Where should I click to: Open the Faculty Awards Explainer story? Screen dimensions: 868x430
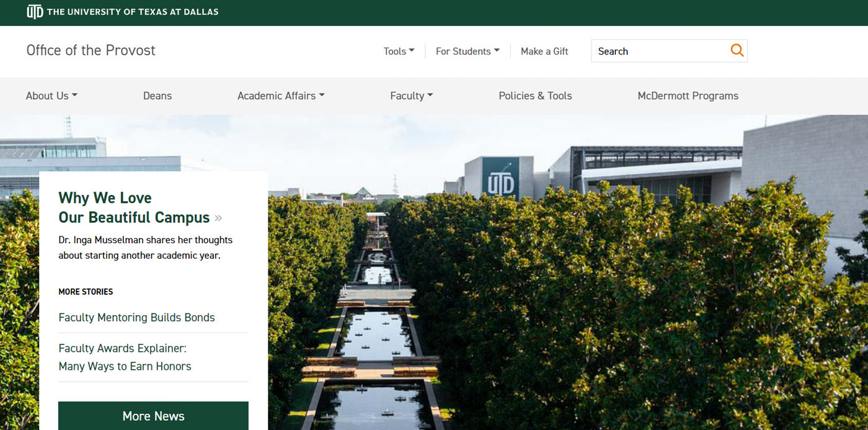(x=125, y=357)
